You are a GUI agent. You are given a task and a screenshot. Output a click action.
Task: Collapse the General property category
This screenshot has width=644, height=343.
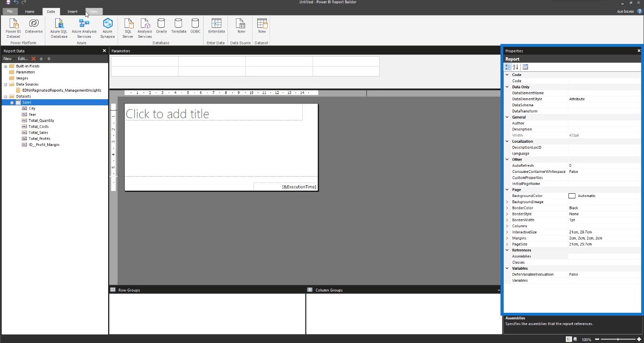(507, 117)
